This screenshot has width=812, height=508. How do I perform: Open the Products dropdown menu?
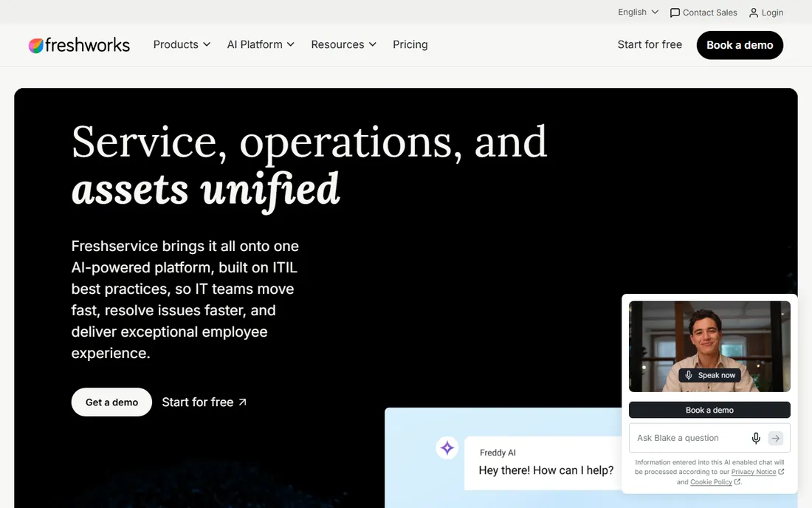(x=182, y=44)
